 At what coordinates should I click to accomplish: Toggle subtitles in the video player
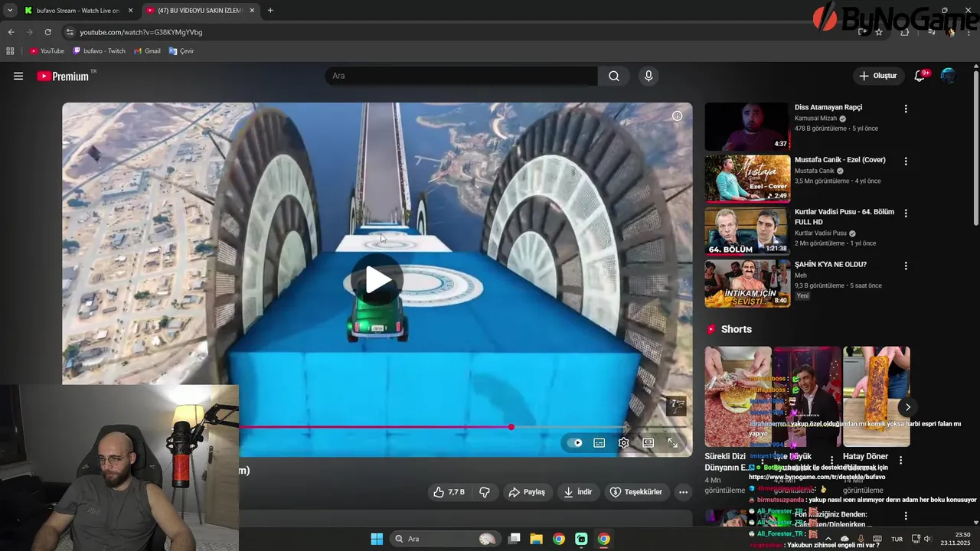[599, 442]
